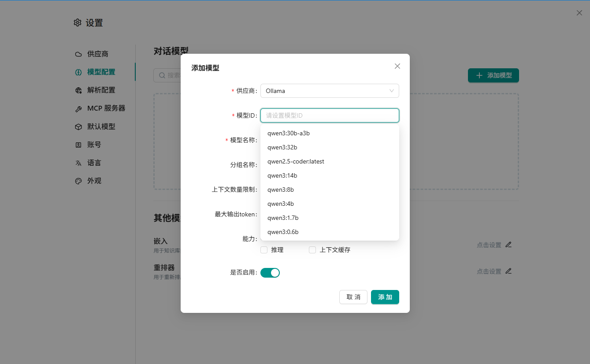This screenshot has width=590, height=364.
Task: Pick qwen3:4b from suggestions
Action: pos(330,204)
